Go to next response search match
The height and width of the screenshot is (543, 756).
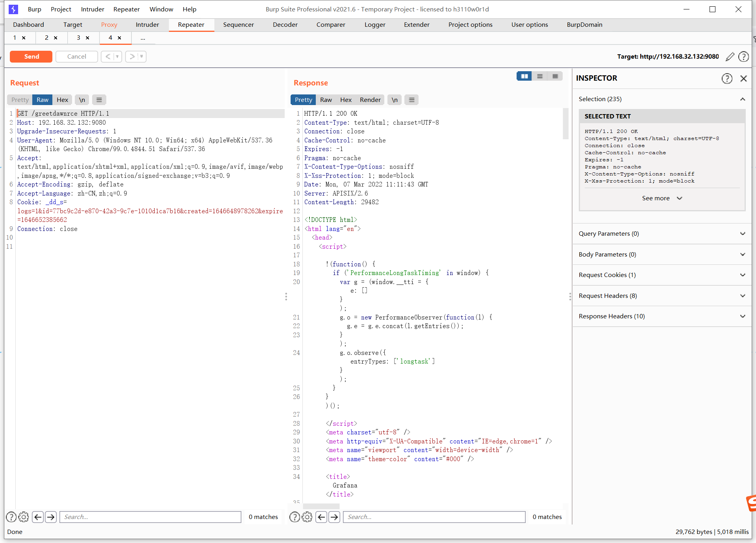tap(334, 517)
